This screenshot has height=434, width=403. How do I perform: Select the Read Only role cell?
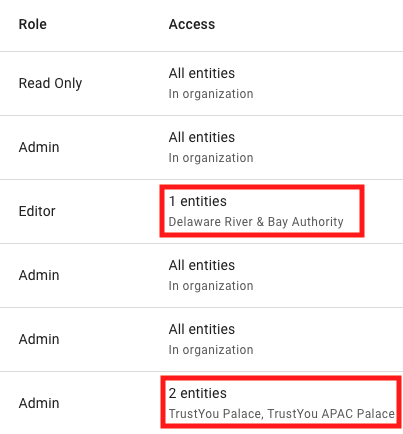(x=50, y=83)
